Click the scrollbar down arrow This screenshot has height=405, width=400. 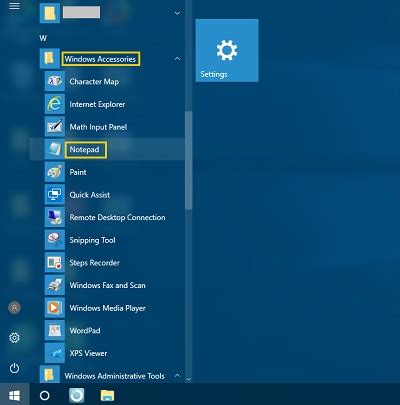click(188, 379)
